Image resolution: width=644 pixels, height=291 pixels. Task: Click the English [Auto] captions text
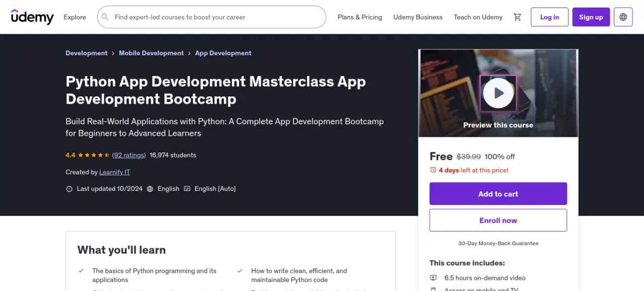[x=215, y=189]
